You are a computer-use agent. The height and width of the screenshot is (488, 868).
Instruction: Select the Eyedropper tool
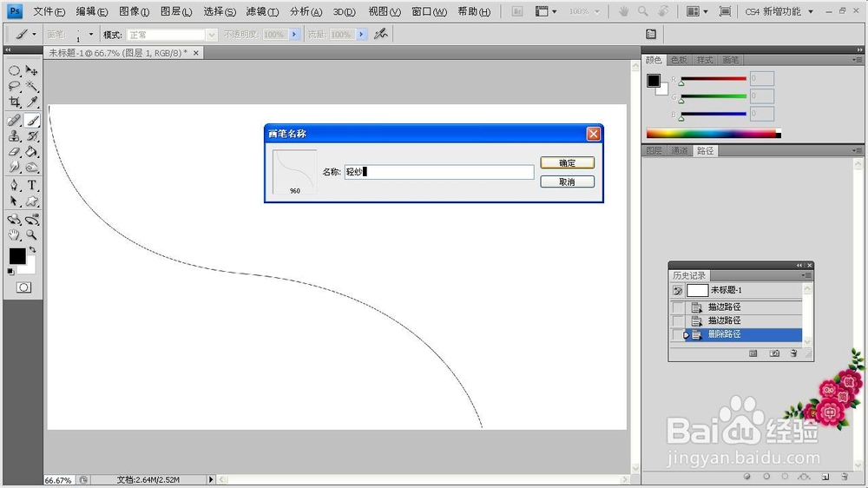coord(31,102)
